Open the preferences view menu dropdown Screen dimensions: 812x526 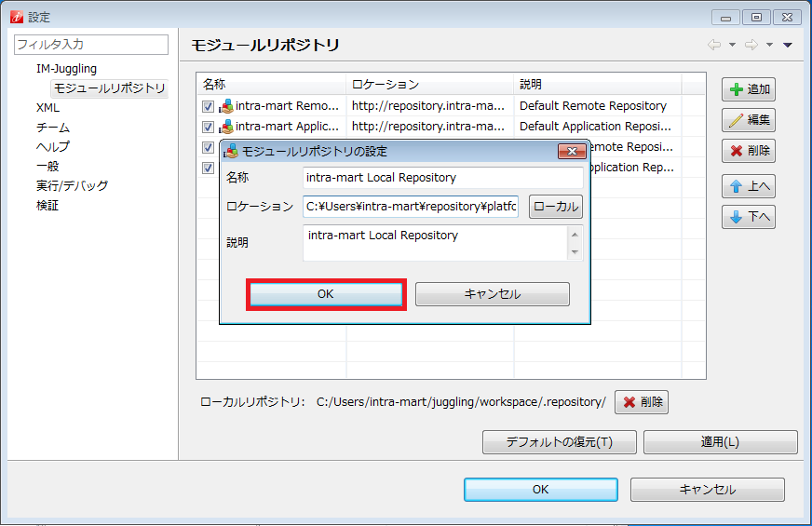tap(788, 45)
